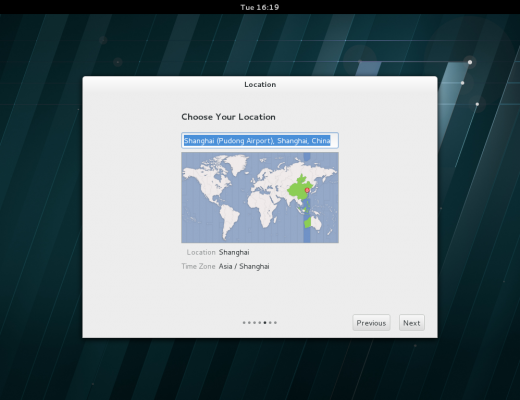The height and width of the screenshot is (400, 520).
Task: Click the Next button
Action: [412, 323]
